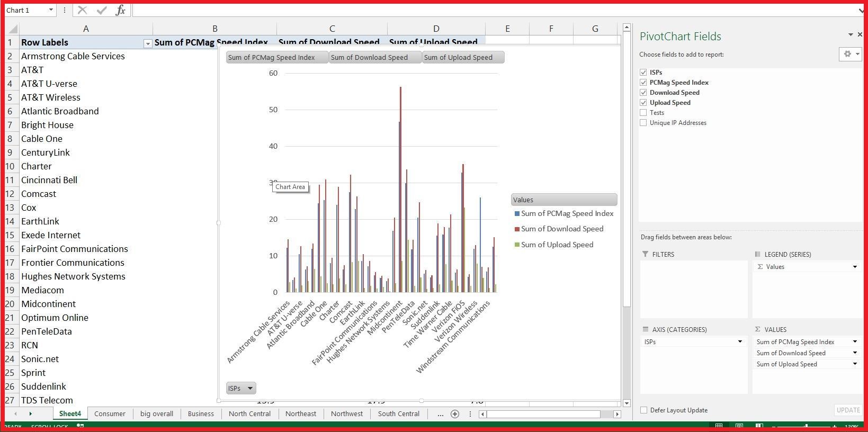Click the Sum of Download Speed chart button
Viewport: 868px width, 432px height.
pos(374,57)
